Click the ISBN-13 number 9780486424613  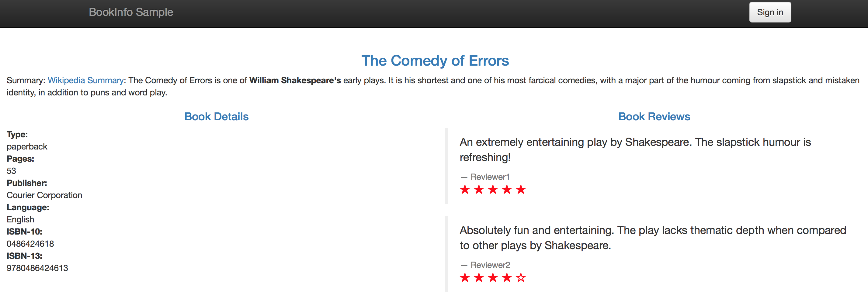point(37,268)
